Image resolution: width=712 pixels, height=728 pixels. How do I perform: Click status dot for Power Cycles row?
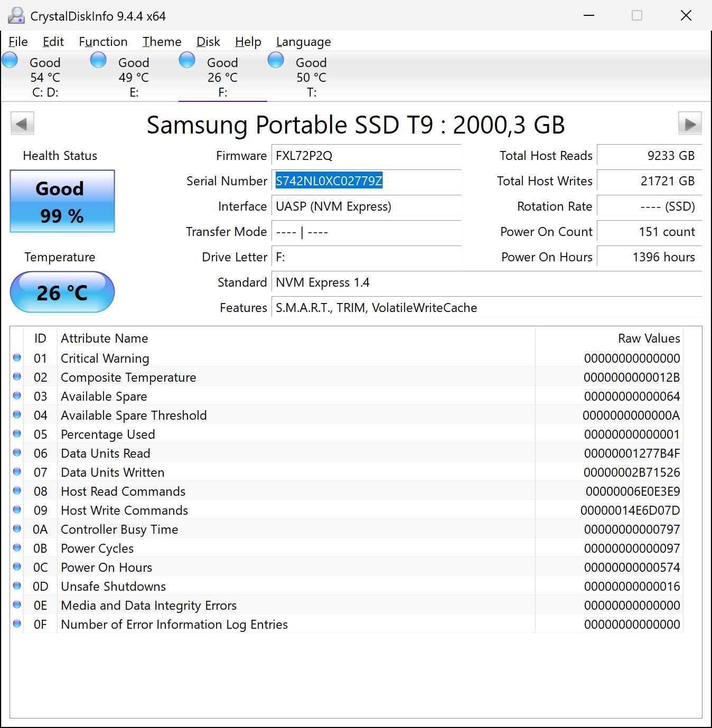[x=17, y=548]
